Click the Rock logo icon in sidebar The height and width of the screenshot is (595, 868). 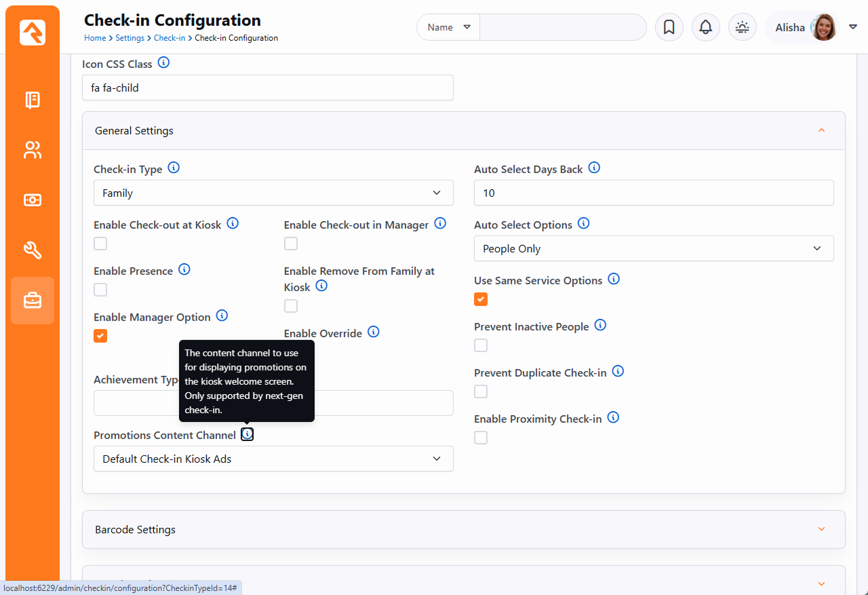(33, 33)
